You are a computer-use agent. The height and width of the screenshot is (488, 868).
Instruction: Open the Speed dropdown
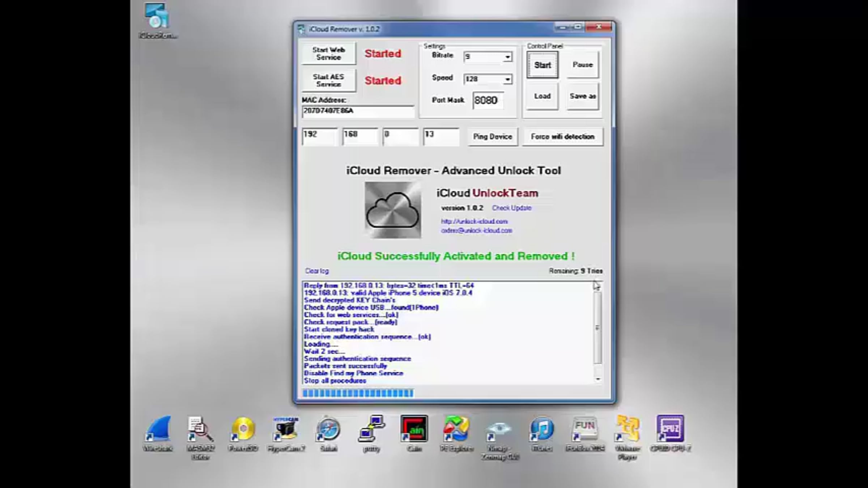[x=507, y=79]
